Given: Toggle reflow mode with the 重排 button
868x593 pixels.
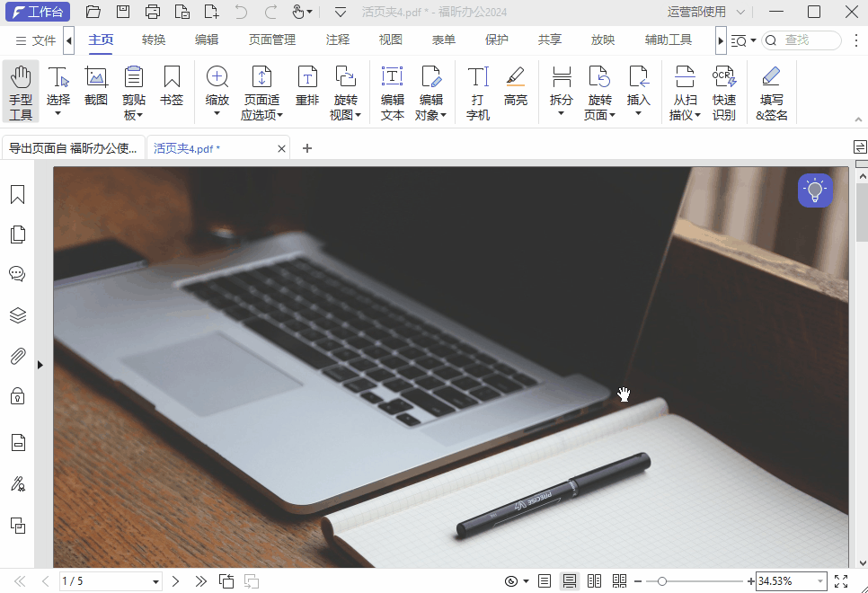Looking at the screenshot, I should click(306, 85).
